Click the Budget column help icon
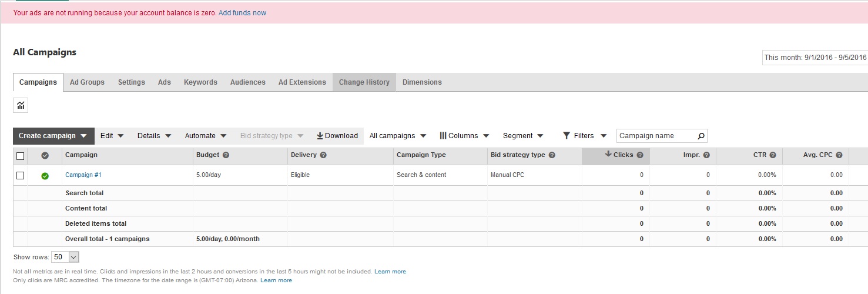Image resolution: width=868 pixels, height=294 pixels. click(x=226, y=155)
